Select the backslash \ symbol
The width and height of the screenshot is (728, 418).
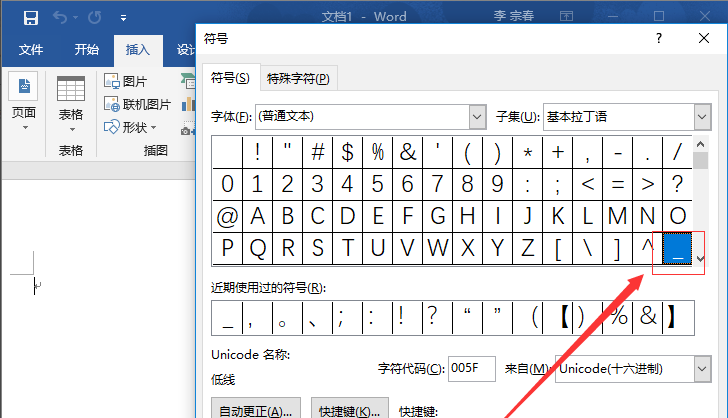(588, 248)
